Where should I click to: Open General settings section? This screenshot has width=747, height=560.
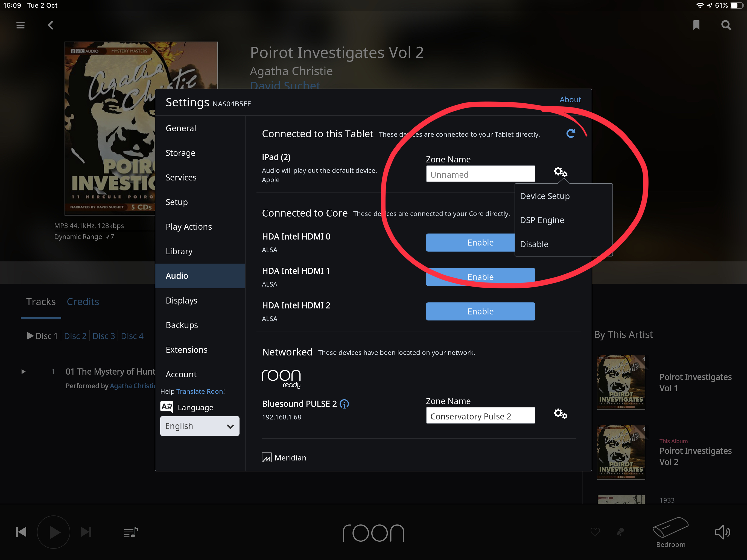coord(200,128)
